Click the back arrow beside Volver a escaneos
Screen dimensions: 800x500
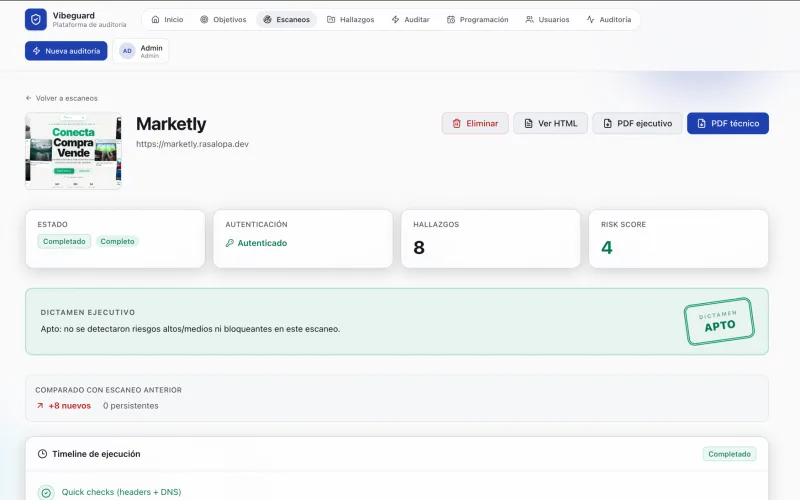(x=29, y=98)
